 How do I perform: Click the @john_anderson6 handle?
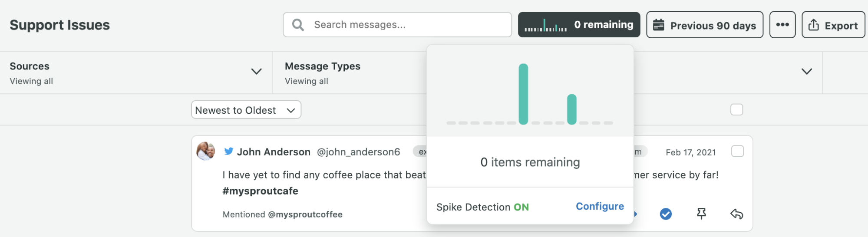coord(358,152)
